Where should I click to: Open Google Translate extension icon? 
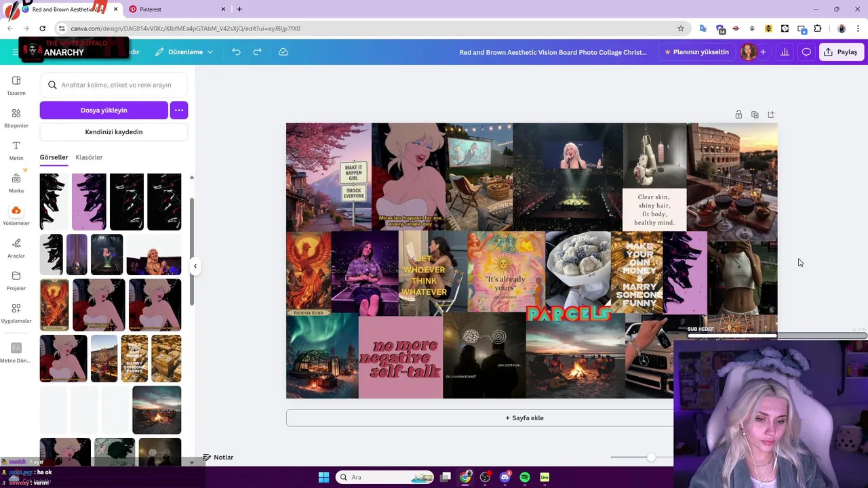coord(703,28)
